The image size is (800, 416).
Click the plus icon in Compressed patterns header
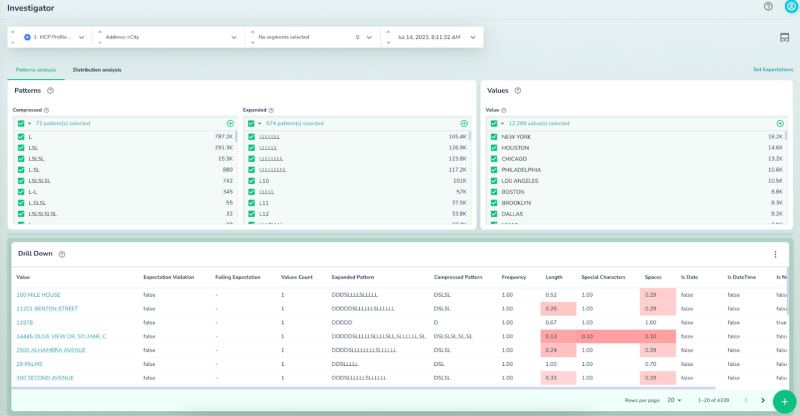[x=230, y=123]
